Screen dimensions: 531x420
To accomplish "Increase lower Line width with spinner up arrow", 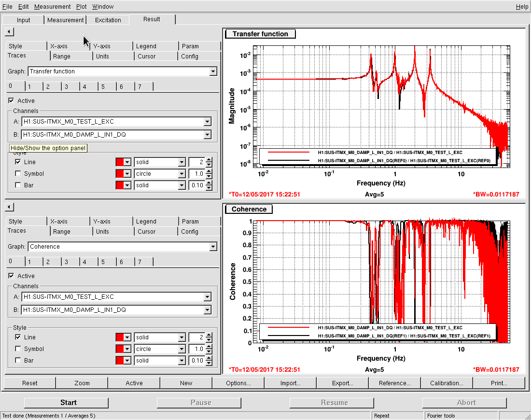I will pos(209,335).
